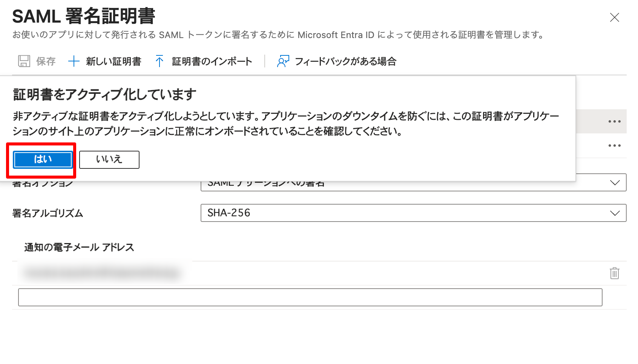Choose 証明書のインポート from the toolbar
Screen dimensions: 638x364
click(x=211, y=61)
